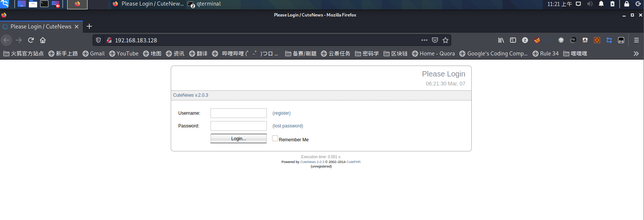Go back to the previous page
Screen dimensions: 644x220
(x=6, y=40)
